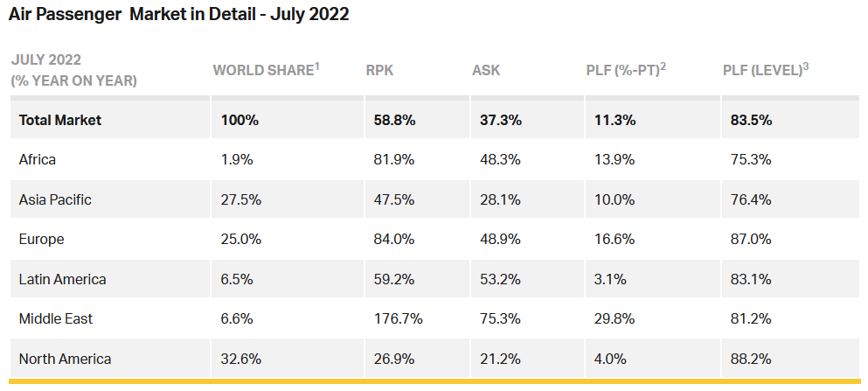Image resolution: width=868 pixels, height=391 pixels.
Task: Click the PLF (LEVEL) column header
Action: coord(762,70)
